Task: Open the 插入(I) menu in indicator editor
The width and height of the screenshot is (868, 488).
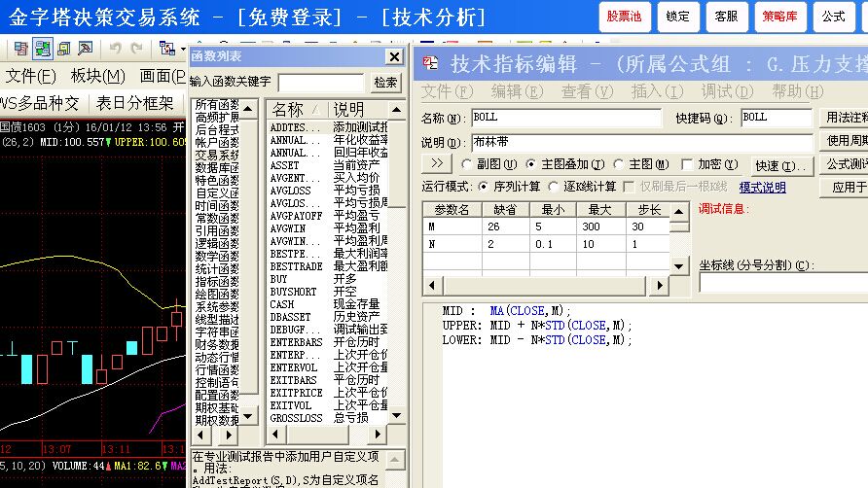Action: pyautogui.click(x=658, y=91)
